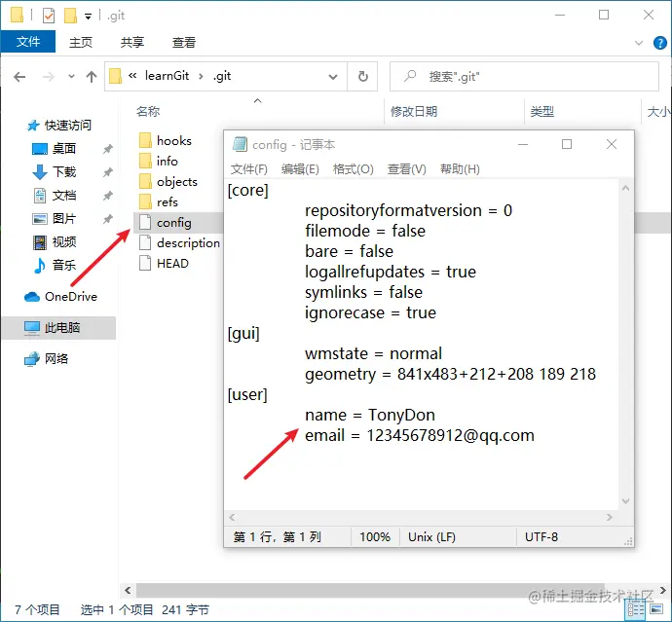
Task: Click learnGit in the address bar path
Action: point(167,76)
